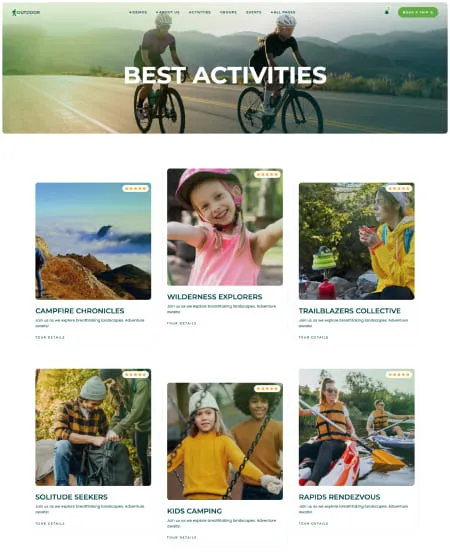
Task: Click star rating badge on Campfire Chronicles image
Action: [x=135, y=189]
